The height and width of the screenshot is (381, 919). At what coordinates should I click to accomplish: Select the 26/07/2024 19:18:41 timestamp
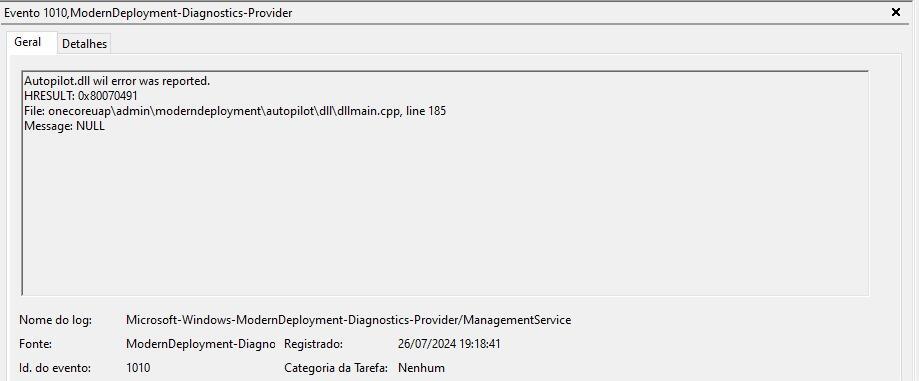(x=449, y=344)
